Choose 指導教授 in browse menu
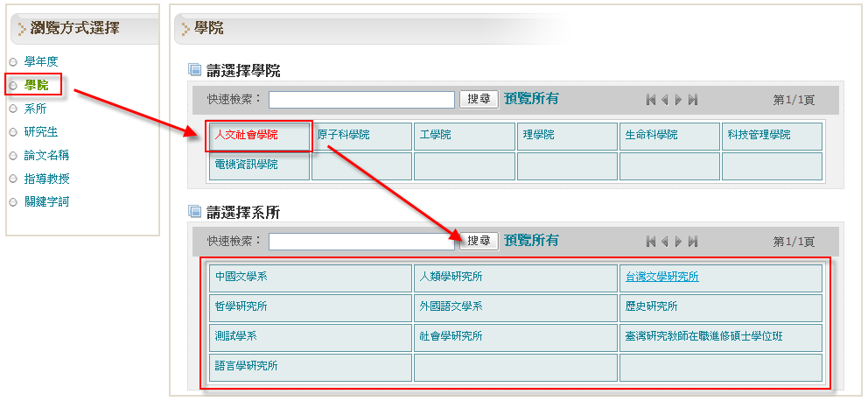Viewport: 868px width, 401px height. click(46, 179)
